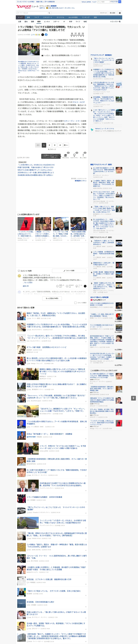Click the keyword search magnifier icon
138x644 pixels.
click(x=49, y=13)
